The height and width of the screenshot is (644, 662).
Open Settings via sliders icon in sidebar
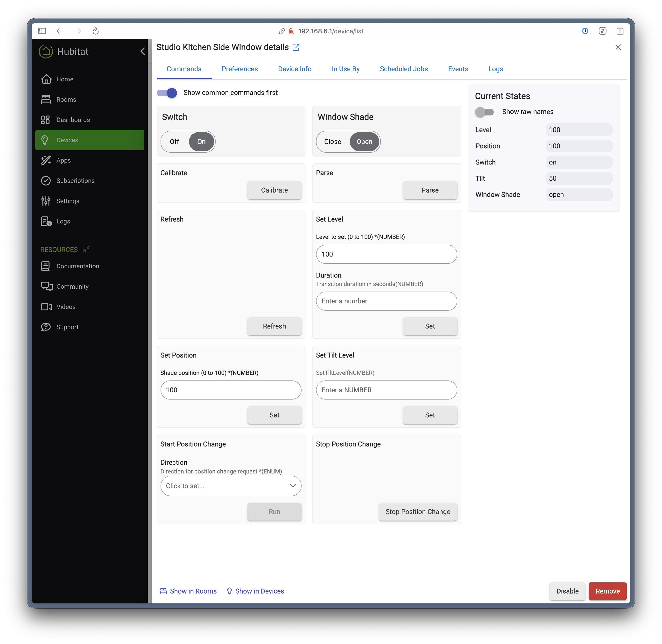[46, 201]
